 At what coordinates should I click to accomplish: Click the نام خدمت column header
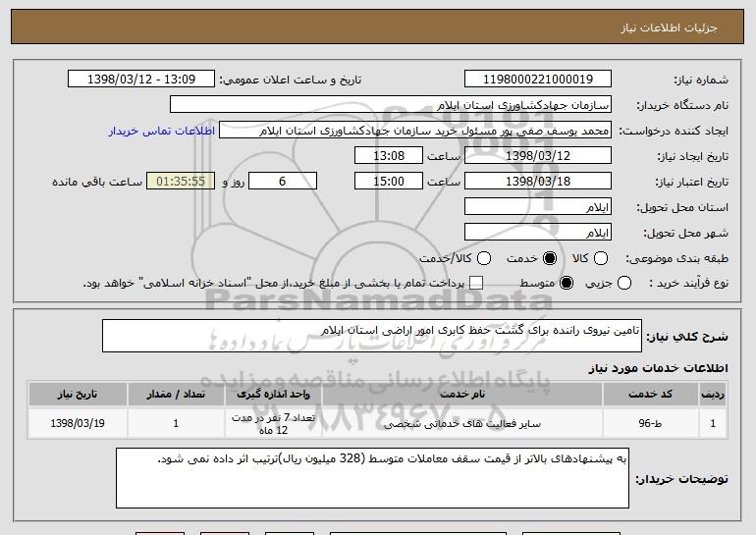[x=461, y=395]
